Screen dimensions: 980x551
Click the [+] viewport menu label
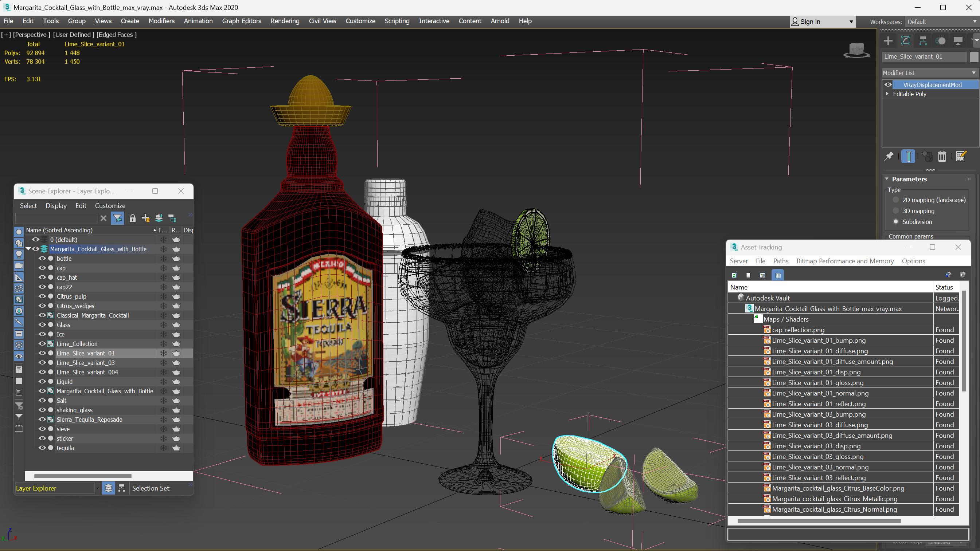tap(6, 35)
